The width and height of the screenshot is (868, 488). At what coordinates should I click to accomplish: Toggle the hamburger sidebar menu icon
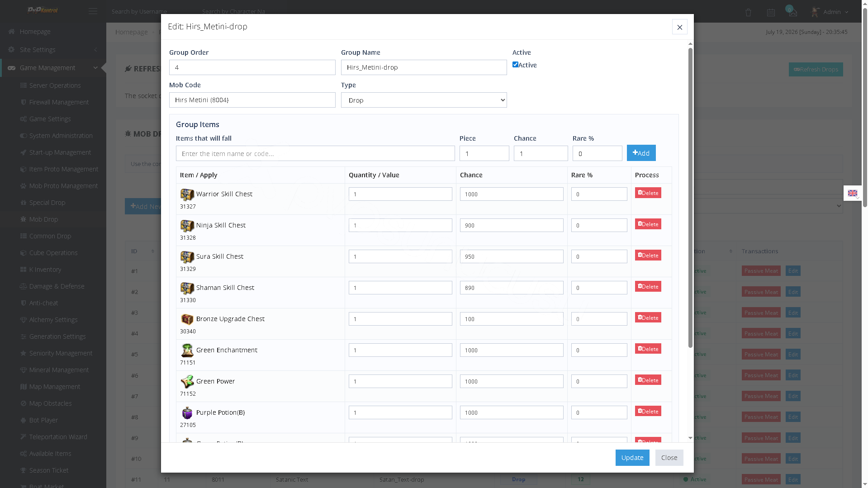point(93,11)
